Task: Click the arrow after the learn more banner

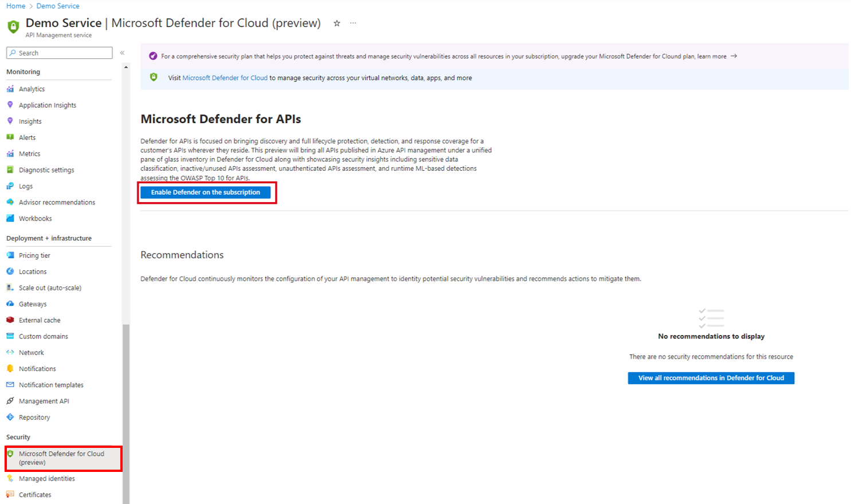Action: coord(734,56)
